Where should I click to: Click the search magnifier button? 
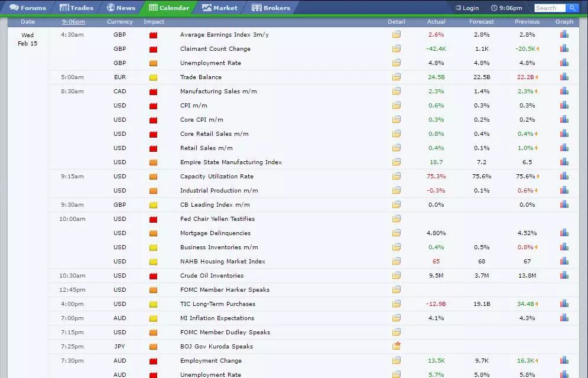[572, 8]
